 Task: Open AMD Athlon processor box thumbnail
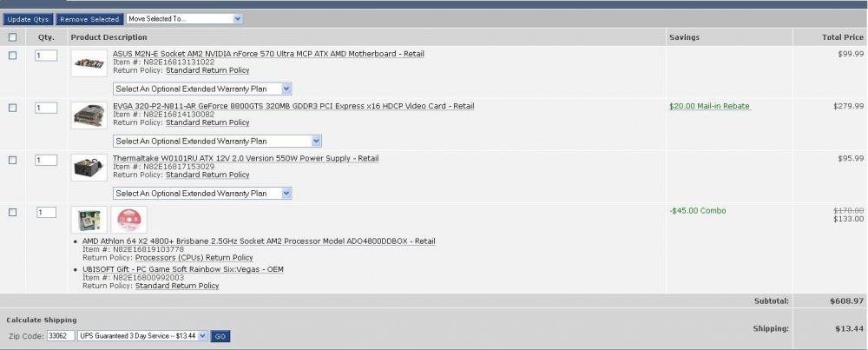[89, 220]
